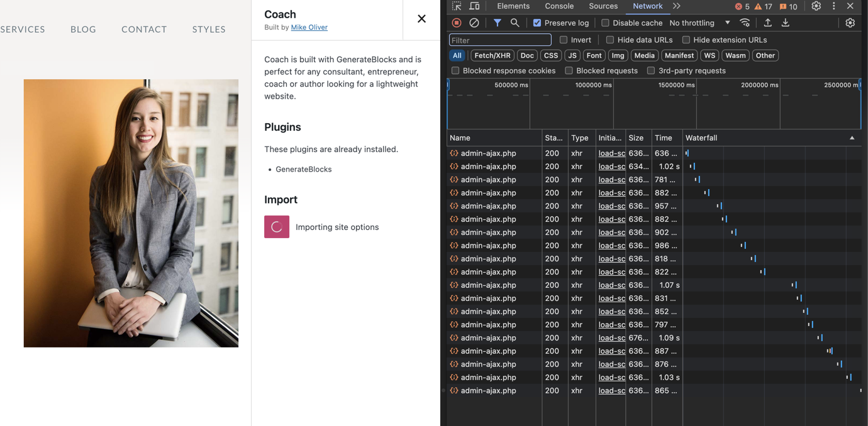868x426 pixels.
Task: Open the BLOG menu item
Action: pyautogui.click(x=83, y=29)
